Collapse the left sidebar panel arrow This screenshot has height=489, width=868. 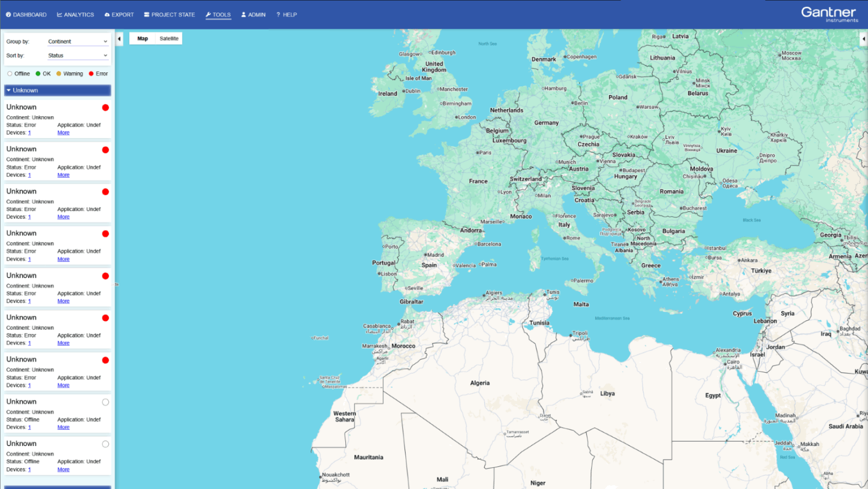pyautogui.click(x=119, y=39)
